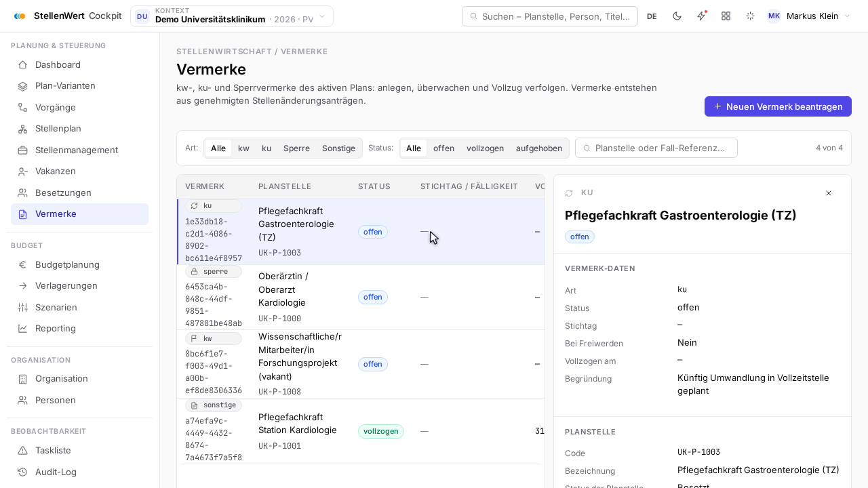Set Status filter to vollzogen

tap(485, 148)
